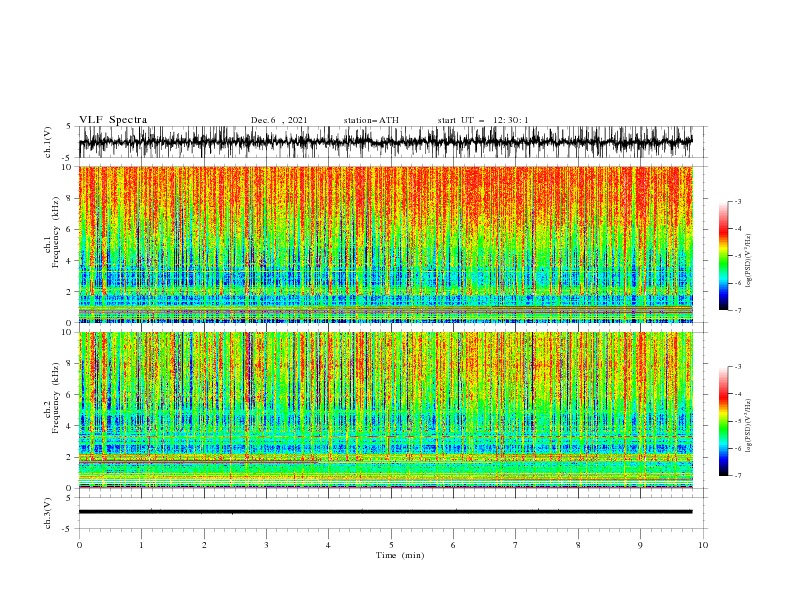Click the "10" tick on the time axis

(703, 545)
